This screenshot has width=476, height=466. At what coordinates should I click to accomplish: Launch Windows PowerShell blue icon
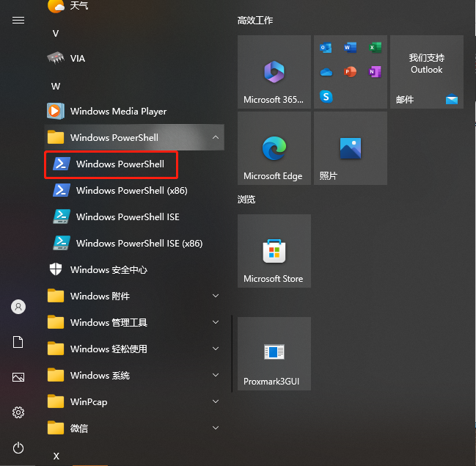(x=62, y=164)
